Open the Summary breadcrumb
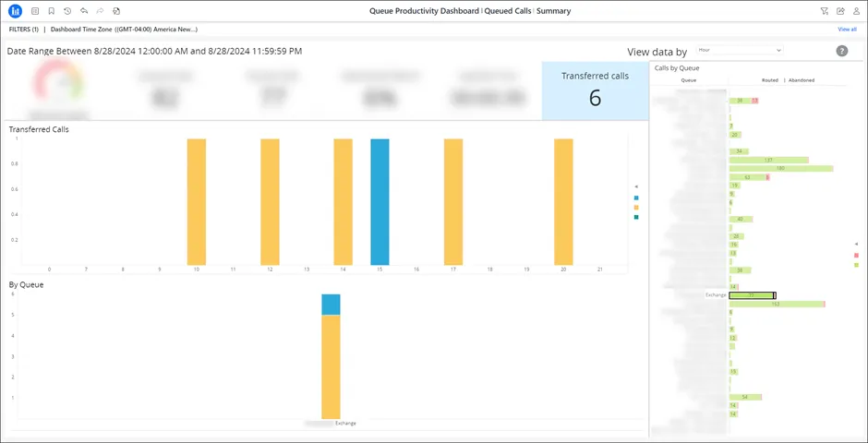 coord(553,11)
